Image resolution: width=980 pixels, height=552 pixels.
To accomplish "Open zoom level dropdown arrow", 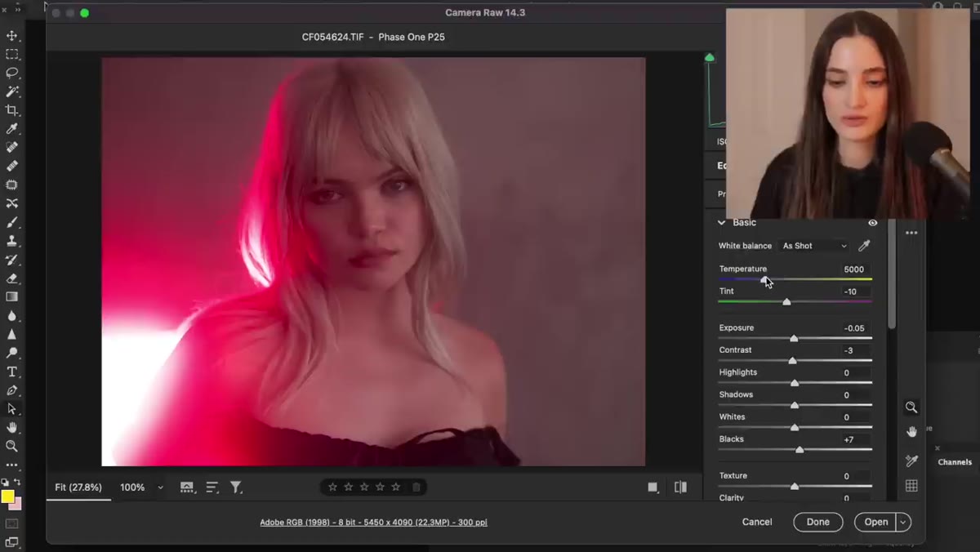I will [x=160, y=487].
